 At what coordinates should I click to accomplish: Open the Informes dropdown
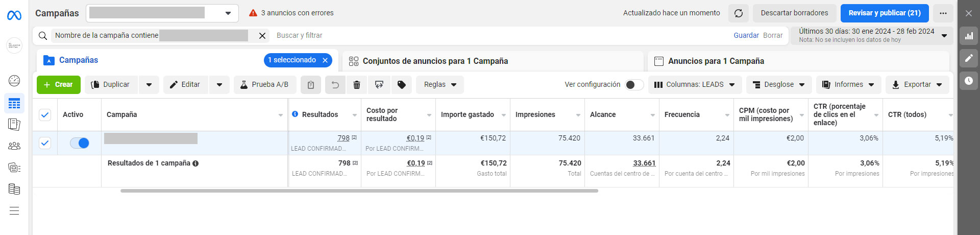point(849,85)
